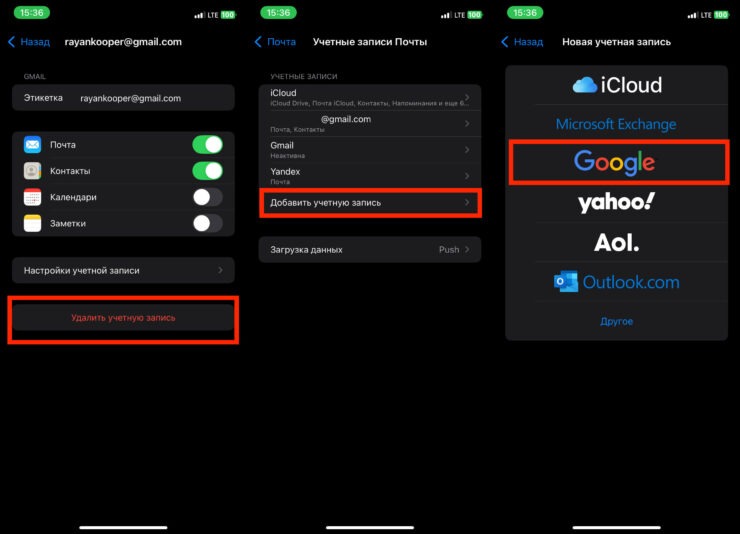Select the Yahoo provider logo

[616, 202]
